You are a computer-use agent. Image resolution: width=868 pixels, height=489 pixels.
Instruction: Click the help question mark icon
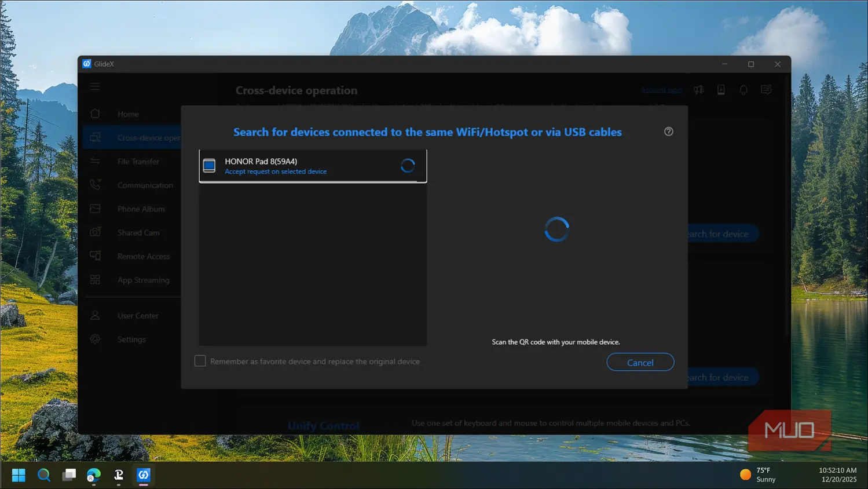click(x=668, y=132)
